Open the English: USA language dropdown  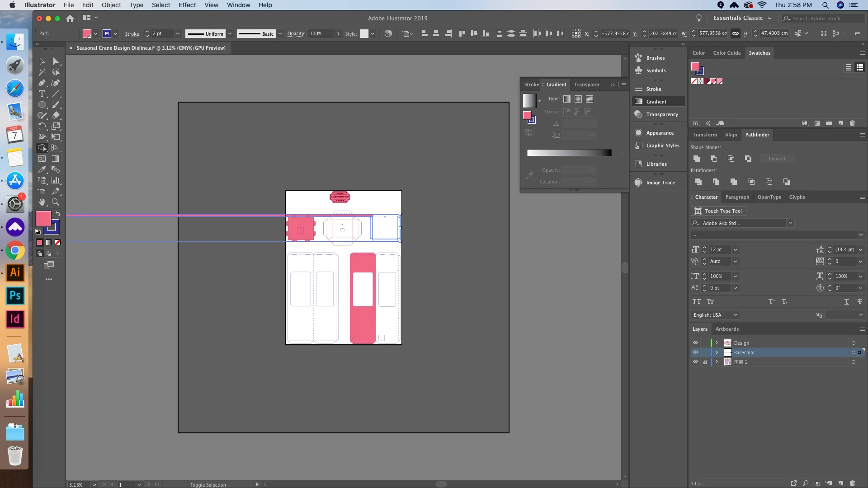point(716,315)
